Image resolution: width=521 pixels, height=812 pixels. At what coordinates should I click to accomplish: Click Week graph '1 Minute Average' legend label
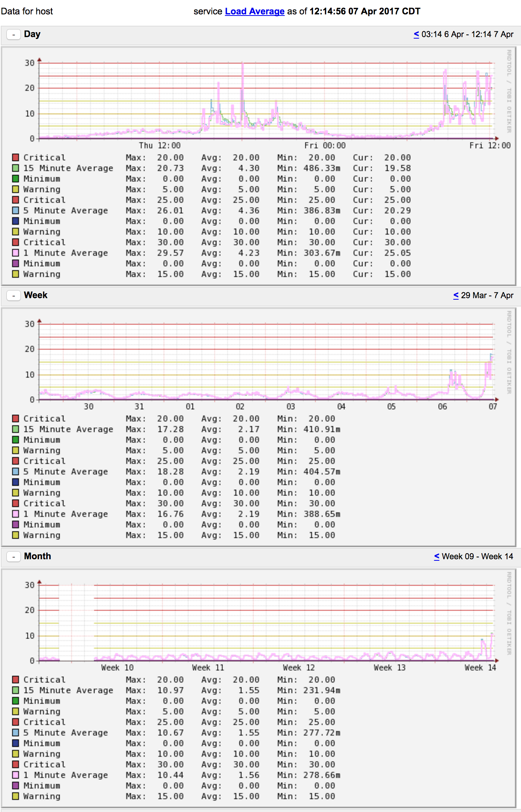[66, 514]
